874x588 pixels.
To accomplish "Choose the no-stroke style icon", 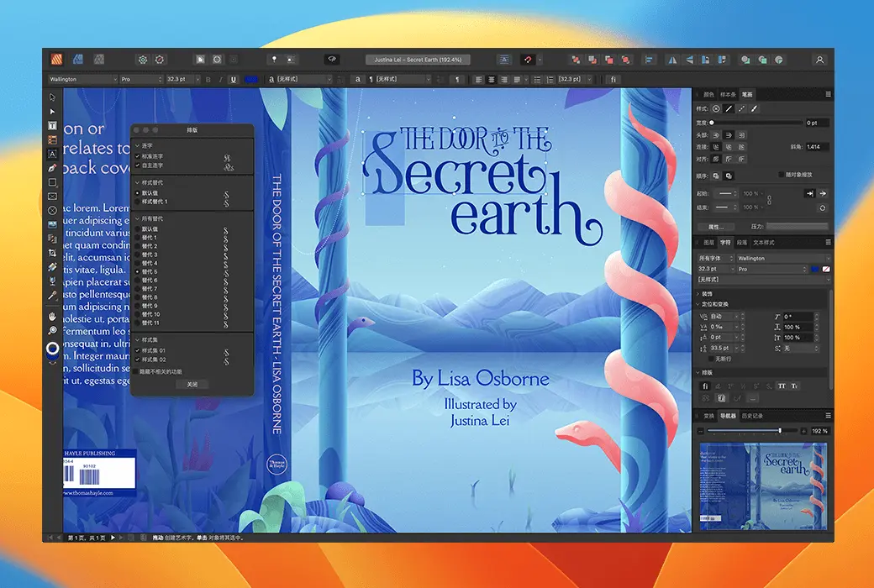I will (716, 108).
